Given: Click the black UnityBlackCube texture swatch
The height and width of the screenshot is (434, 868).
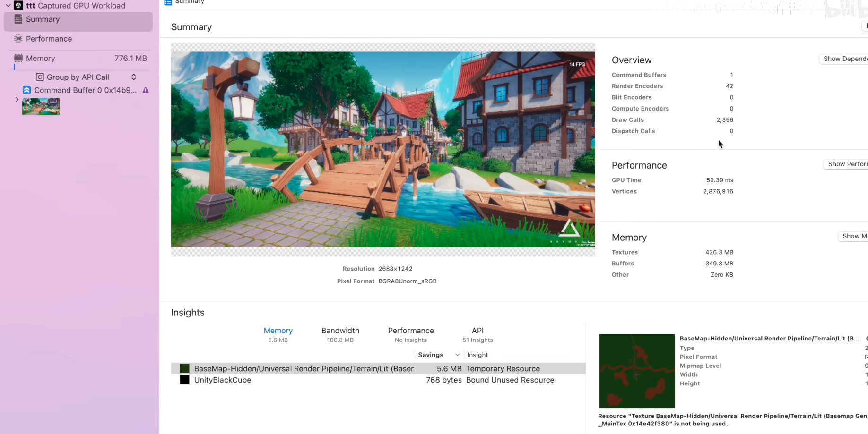Looking at the screenshot, I should tap(185, 380).
